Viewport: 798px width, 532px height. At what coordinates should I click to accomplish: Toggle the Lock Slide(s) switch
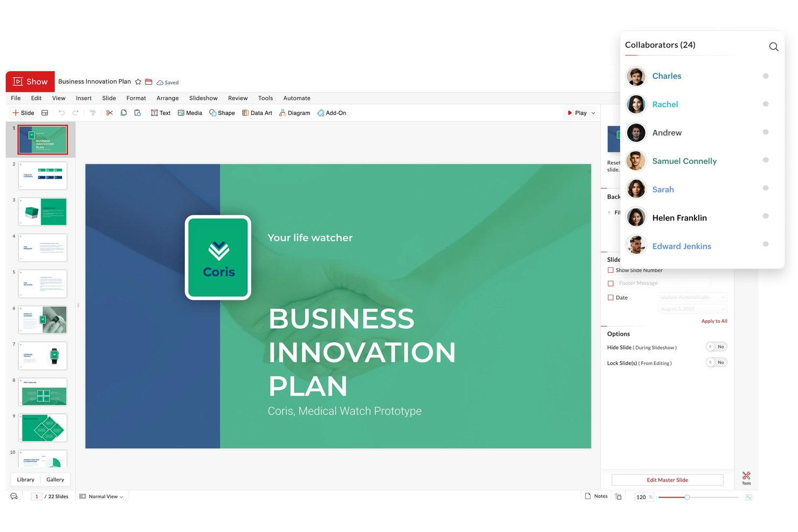point(717,362)
